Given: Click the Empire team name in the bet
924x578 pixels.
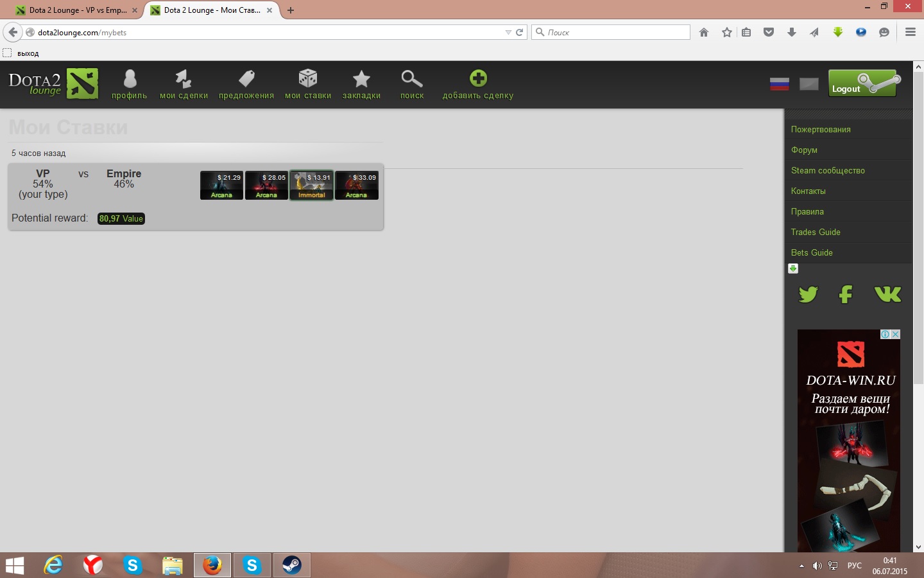Looking at the screenshot, I should click(x=124, y=173).
